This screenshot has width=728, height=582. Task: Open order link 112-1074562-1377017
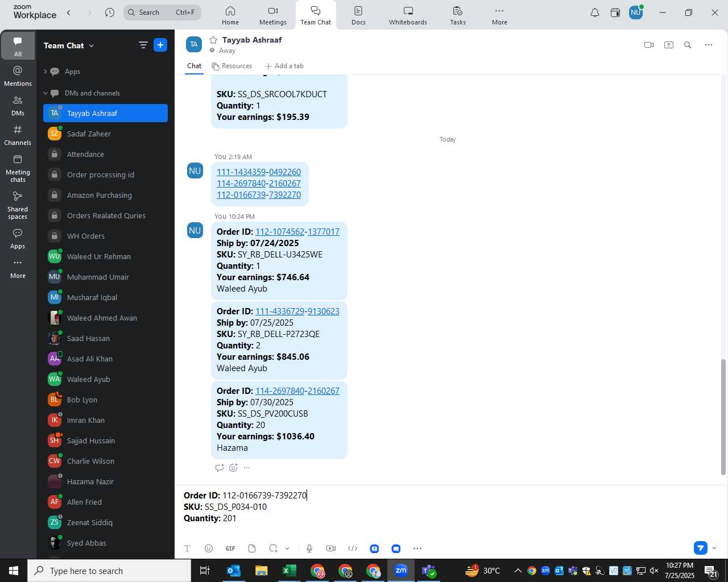297,232
